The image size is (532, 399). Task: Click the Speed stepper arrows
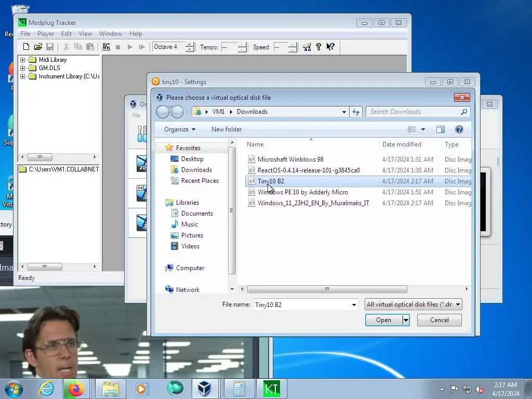tap(292, 47)
